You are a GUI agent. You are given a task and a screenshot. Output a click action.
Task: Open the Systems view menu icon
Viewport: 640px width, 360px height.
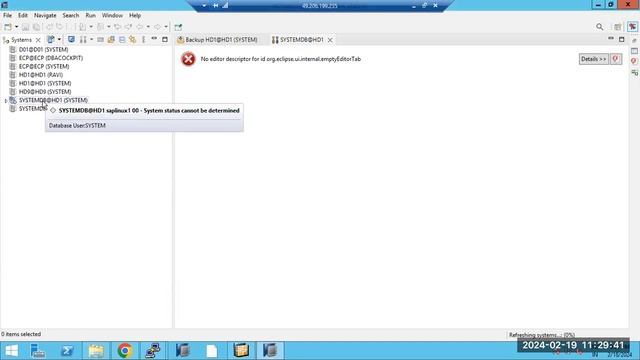click(x=143, y=39)
